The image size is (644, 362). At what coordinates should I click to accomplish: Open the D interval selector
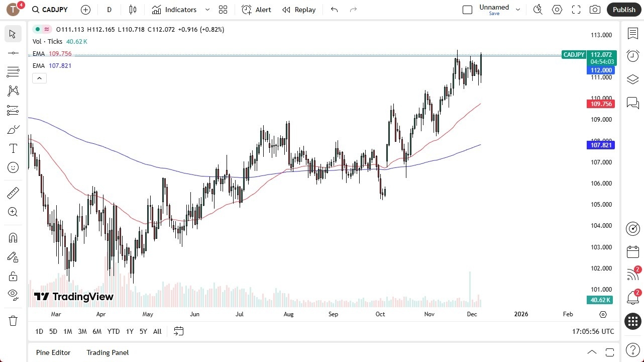[x=109, y=10]
